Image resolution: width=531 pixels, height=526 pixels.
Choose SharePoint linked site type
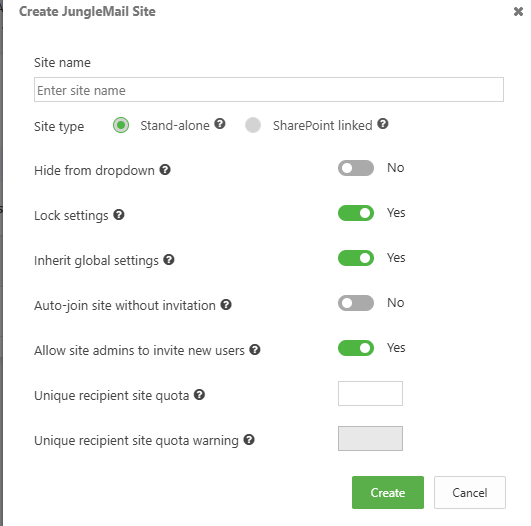click(x=253, y=125)
